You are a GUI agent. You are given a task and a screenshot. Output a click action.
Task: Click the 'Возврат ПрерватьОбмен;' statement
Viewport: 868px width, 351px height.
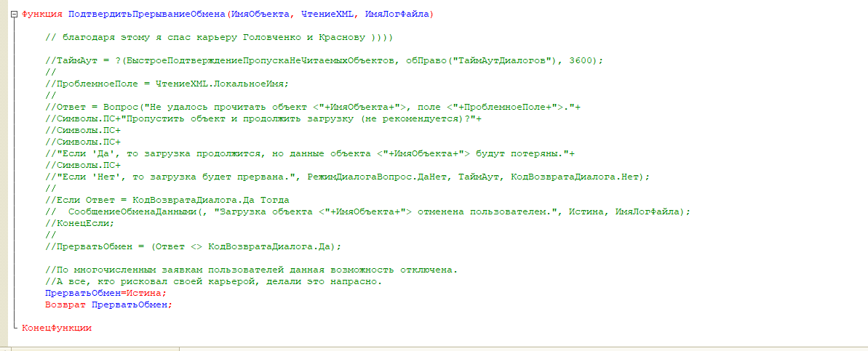pyautogui.click(x=109, y=304)
